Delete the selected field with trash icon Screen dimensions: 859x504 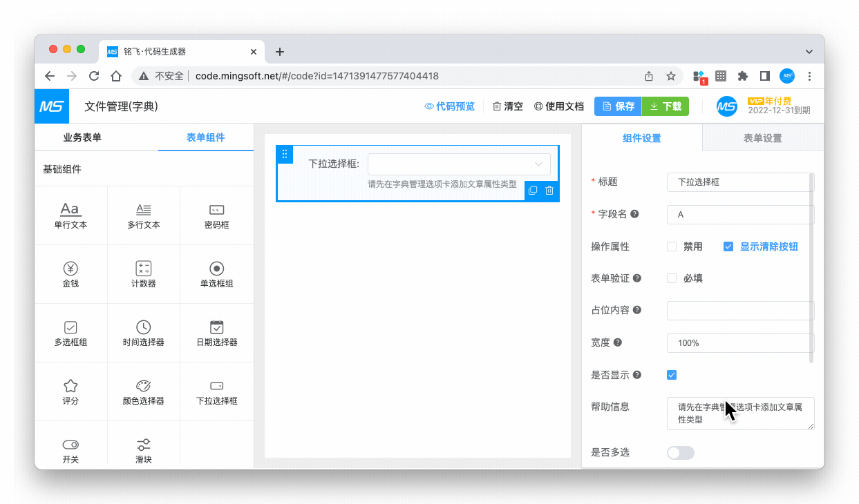pyautogui.click(x=549, y=191)
